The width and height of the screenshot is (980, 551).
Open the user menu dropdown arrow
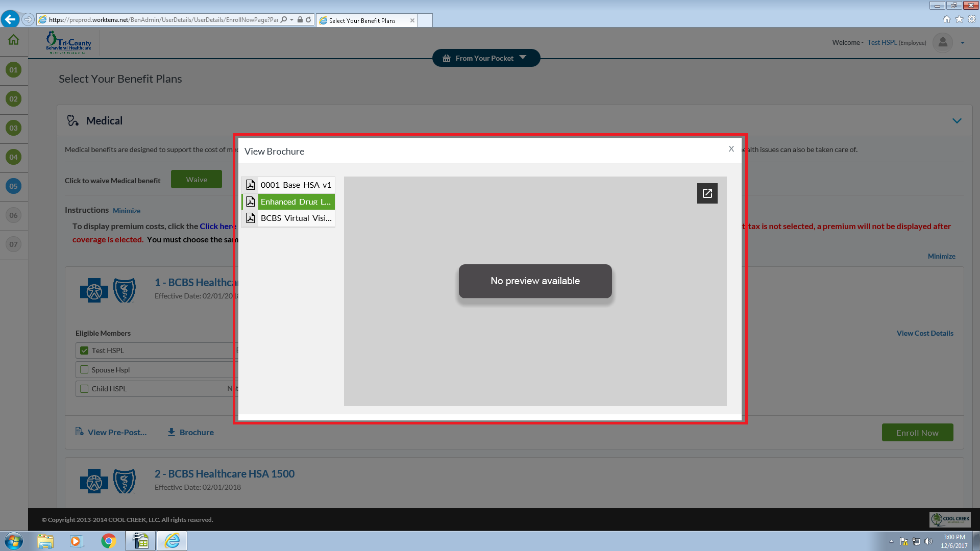point(963,43)
